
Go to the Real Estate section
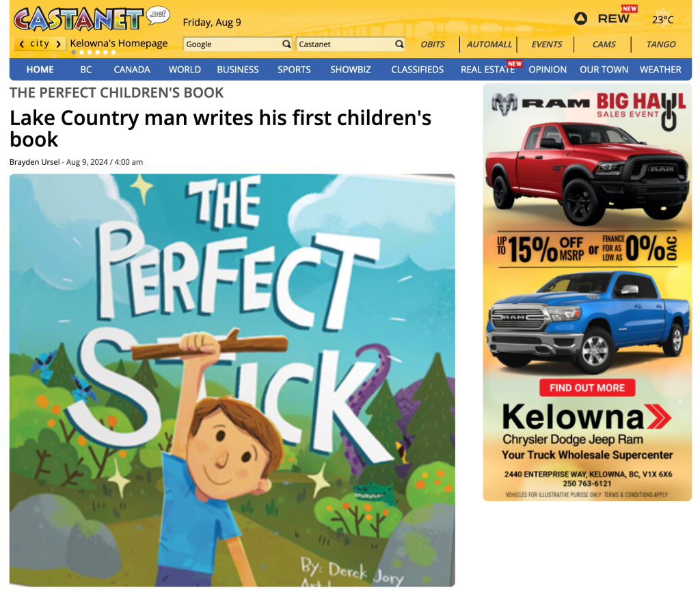tap(487, 70)
